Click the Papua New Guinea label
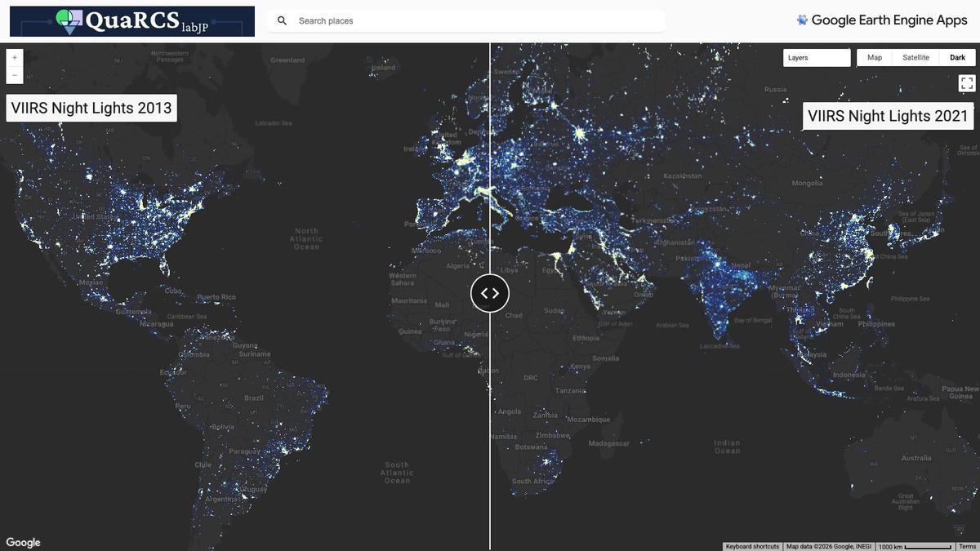Viewport: 980px width, 551px height. tap(960, 393)
